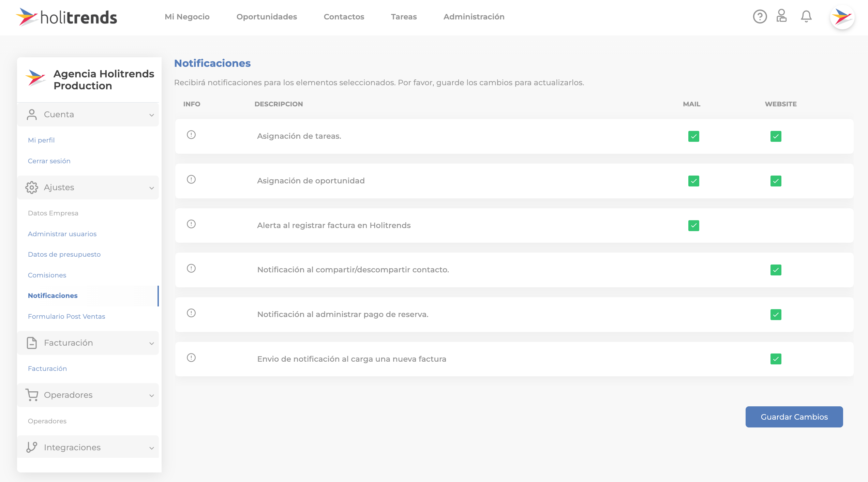Click the user support icon in header
Image resolution: width=868 pixels, height=482 pixels.
[x=781, y=16]
